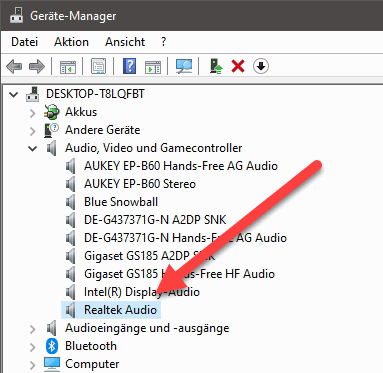
Task: Select the Realtek Audio device
Action: (x=120, y=310)
